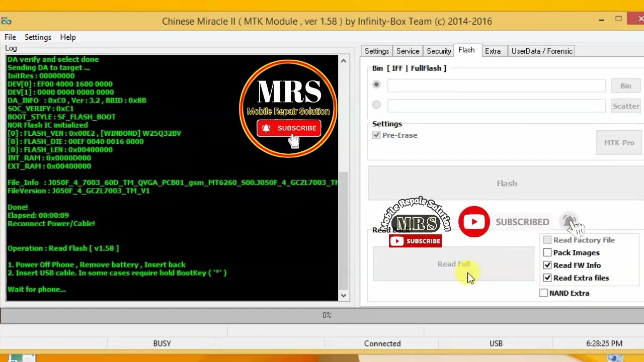Click the 'Sending DA to target ...' log line

point(49,67)
